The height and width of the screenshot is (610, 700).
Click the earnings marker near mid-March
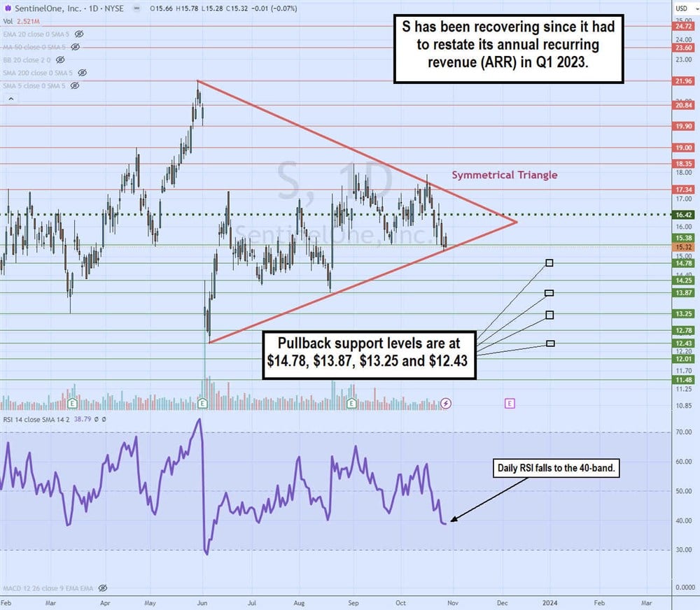click(72, 404)
